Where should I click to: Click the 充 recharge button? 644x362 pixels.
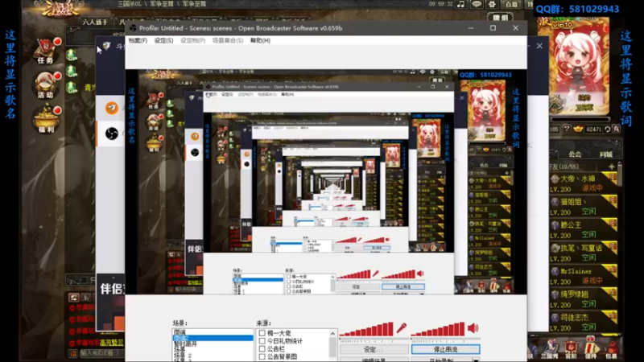click(x=616, y=129)
